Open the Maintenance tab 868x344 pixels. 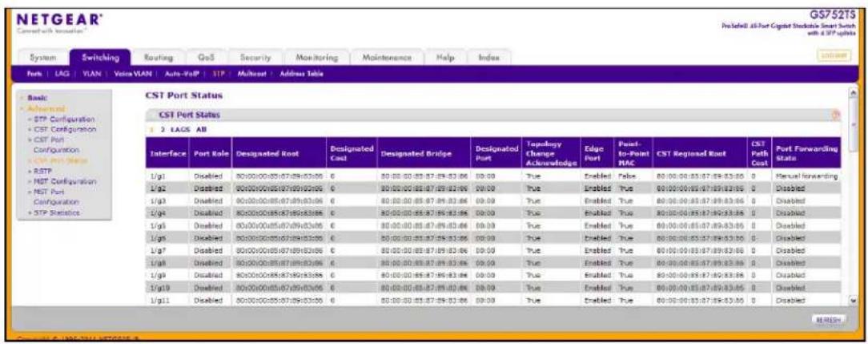pos(387,58)
